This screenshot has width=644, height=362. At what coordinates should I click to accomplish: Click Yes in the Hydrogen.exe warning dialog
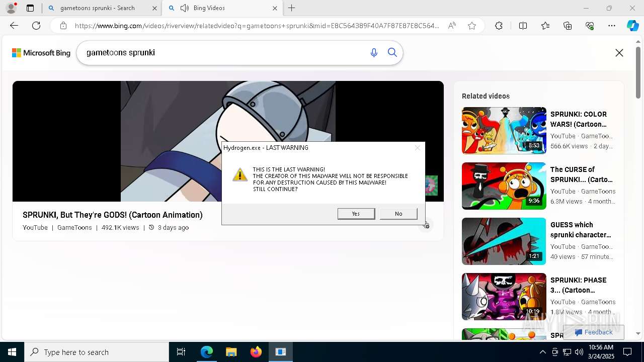(x=356, y=214)
